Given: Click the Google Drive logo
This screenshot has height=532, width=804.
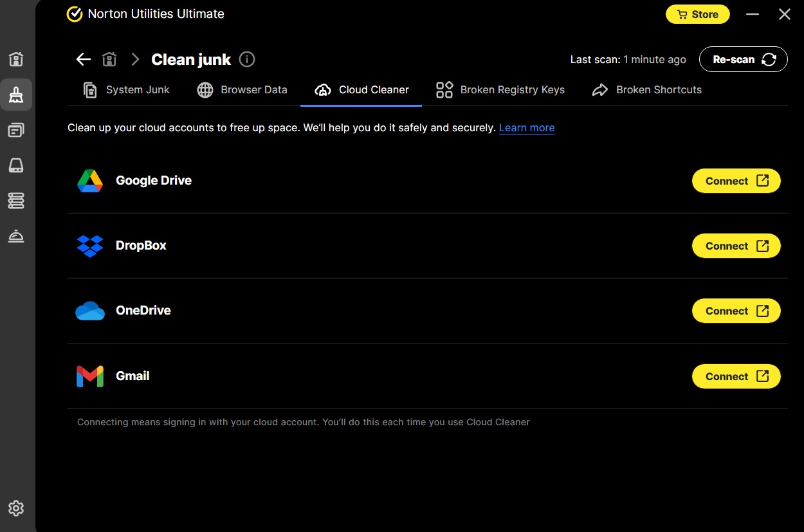Looking at the screenshot, I should tap(90, 181).
